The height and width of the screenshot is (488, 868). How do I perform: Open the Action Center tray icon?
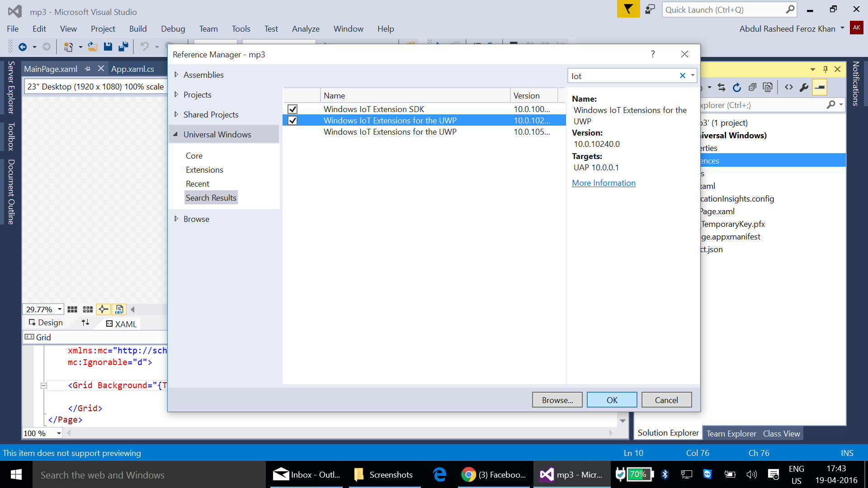point(774,474)
